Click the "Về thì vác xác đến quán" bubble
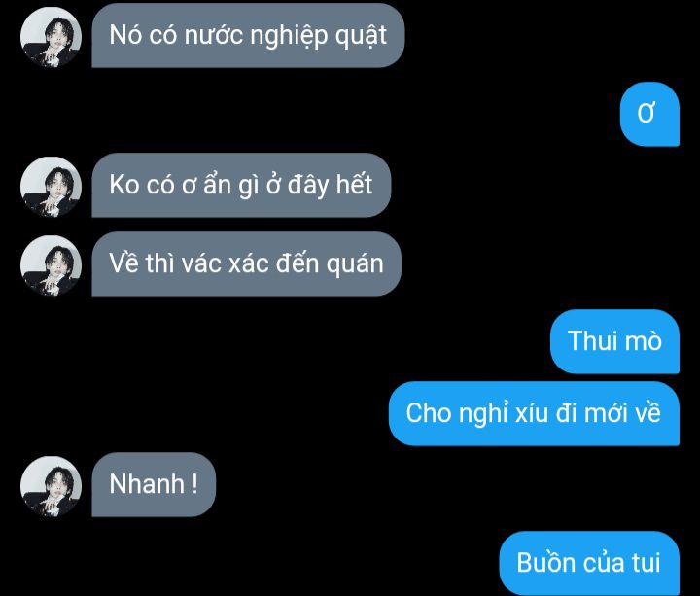 pos(246,263)
